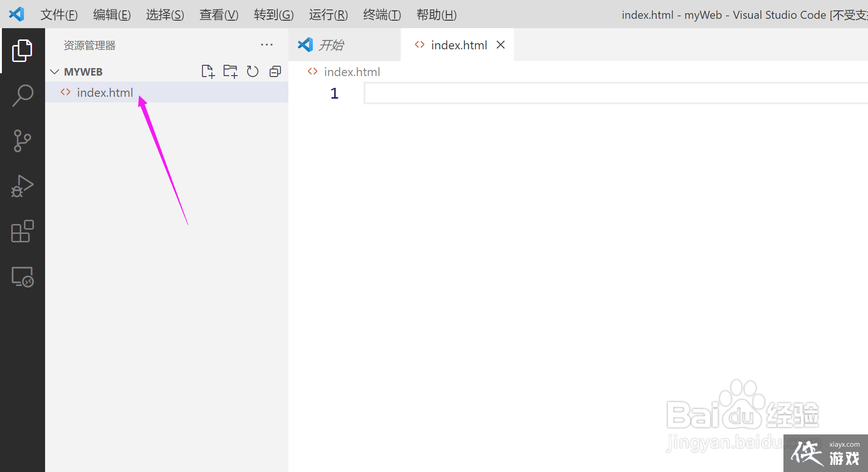868x472 pixels.
Task: Open the Source Control view
Action: (22, 141)
